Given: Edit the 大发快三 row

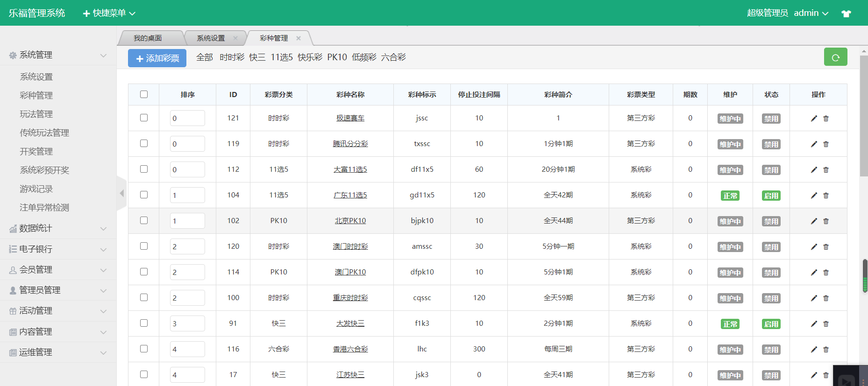Looking at the screenshot, I should pos(814,324).
